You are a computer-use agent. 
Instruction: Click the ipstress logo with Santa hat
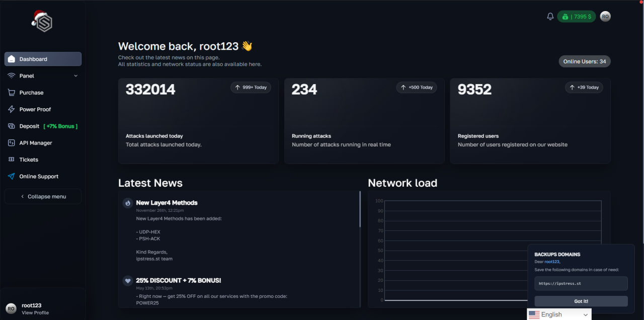click(x=42, y=22)
